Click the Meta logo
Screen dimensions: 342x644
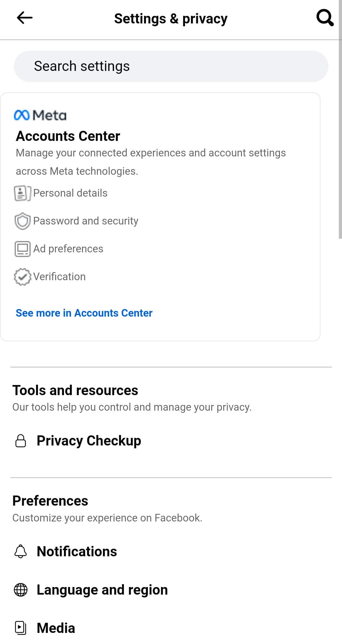40,115
